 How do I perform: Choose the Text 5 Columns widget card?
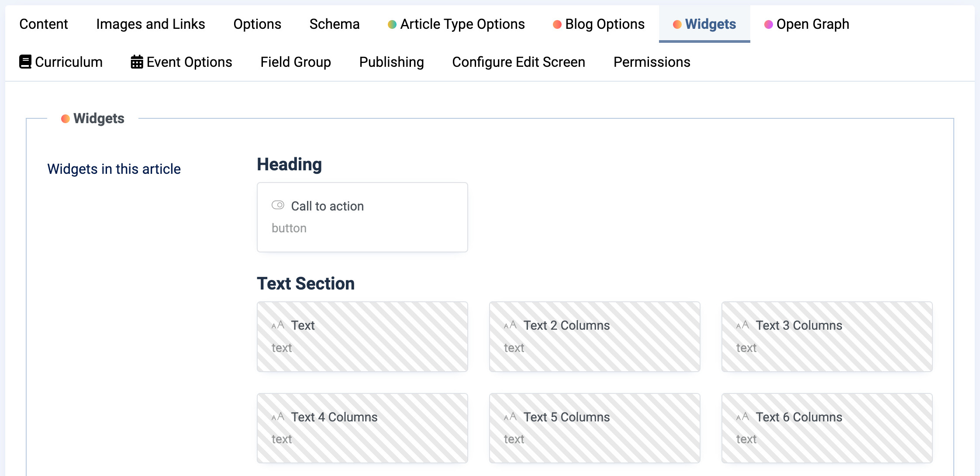(595, 428)
